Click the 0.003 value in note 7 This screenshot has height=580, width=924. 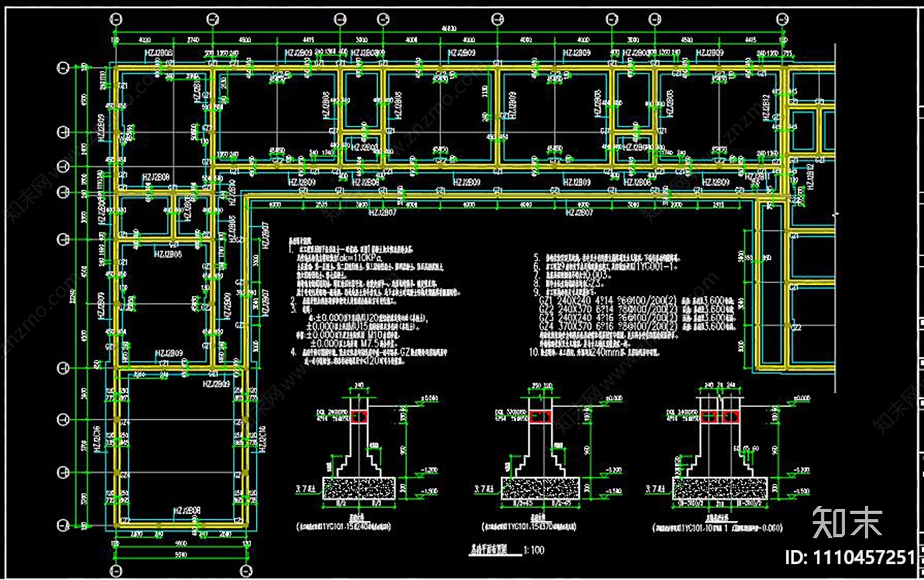pyautogui.click(x=596, y=274)
